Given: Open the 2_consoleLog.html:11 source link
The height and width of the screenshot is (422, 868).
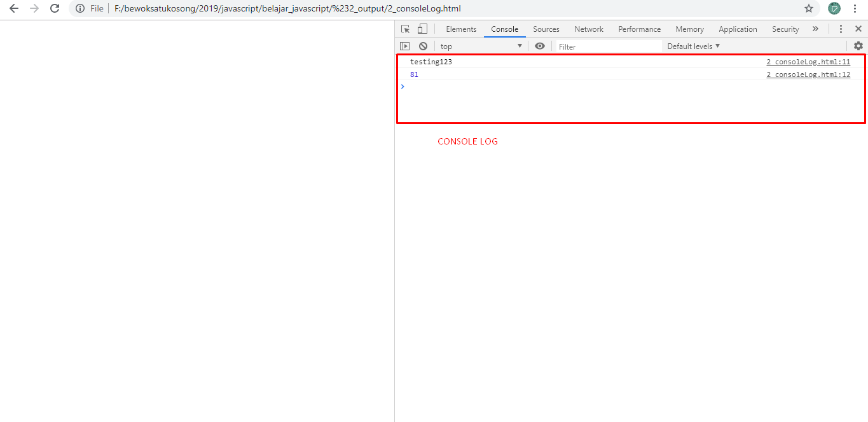Looking at the screenshot, I should [808, 61].
